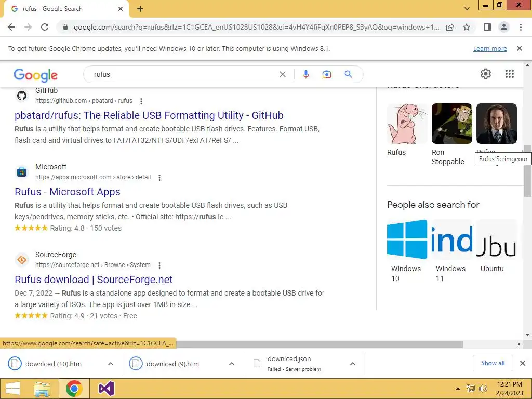The height and width of the screenshot is (399, 532).
Task: Click into the Google search box
Action: coord(183,74)
